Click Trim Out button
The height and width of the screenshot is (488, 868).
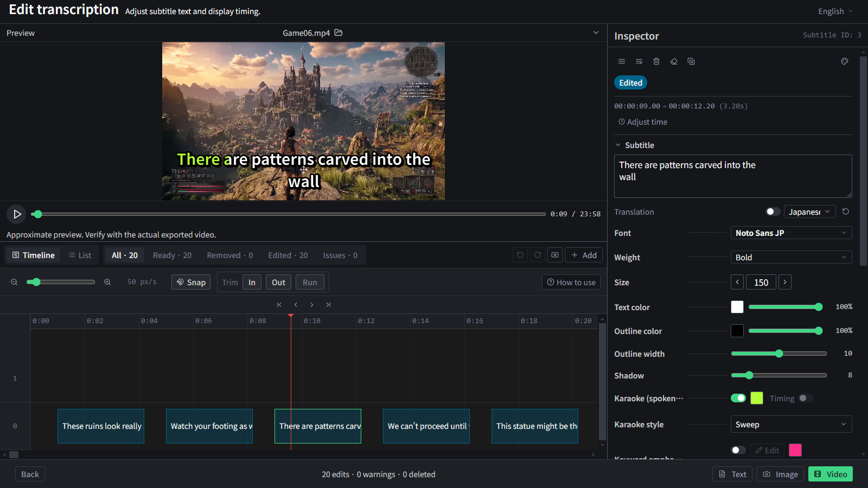[278, 282]
